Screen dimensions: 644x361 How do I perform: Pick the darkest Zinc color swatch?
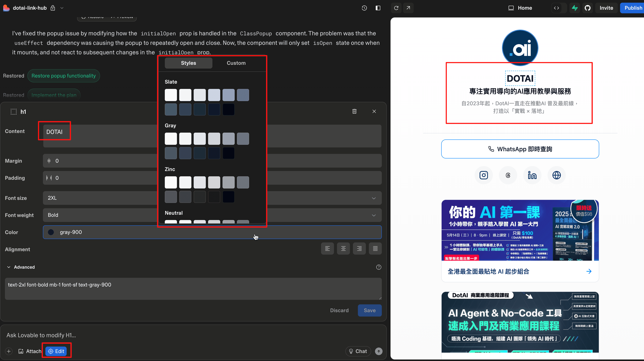click(229, 197)
